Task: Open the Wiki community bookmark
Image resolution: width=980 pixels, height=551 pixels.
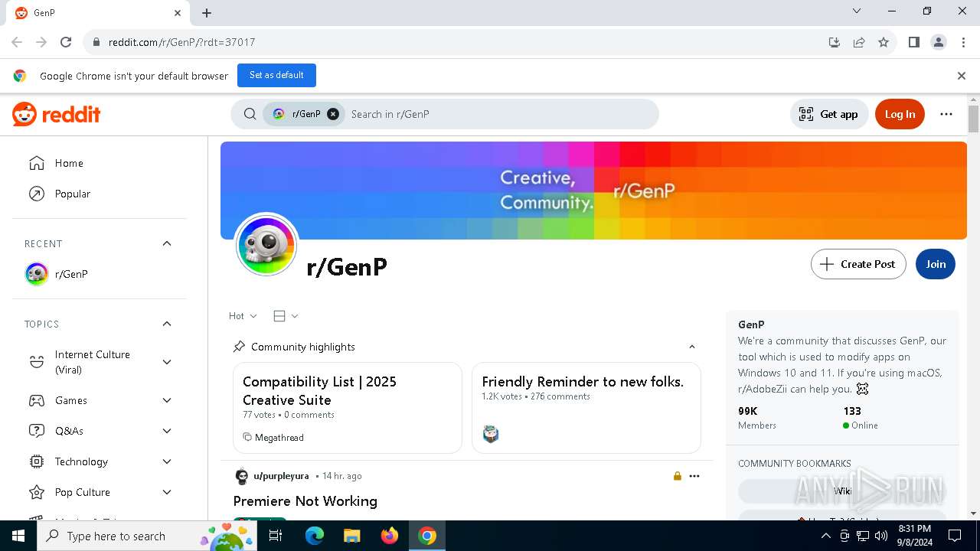Action: [842, 491]
